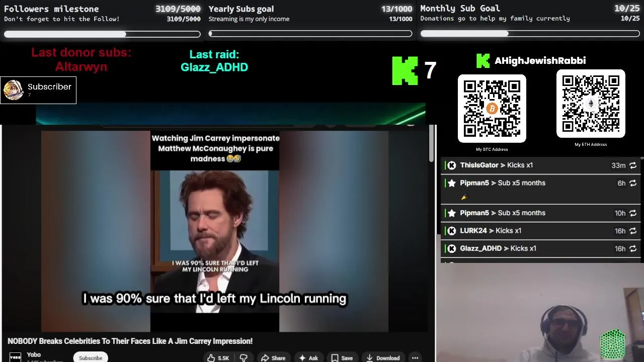
Task: Click the star icon on the 10h Pipman5 row
Action: (x=452, y=213)
